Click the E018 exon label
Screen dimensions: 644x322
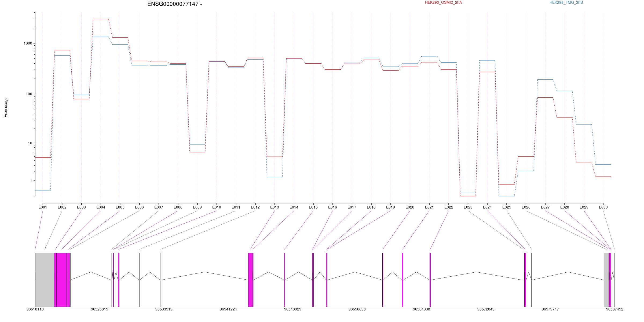pos(371,207)
